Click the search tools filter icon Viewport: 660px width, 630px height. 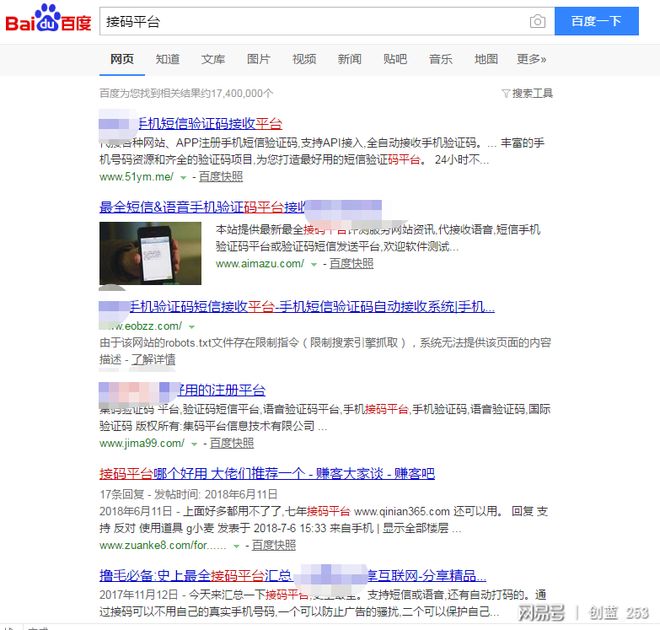506,93
